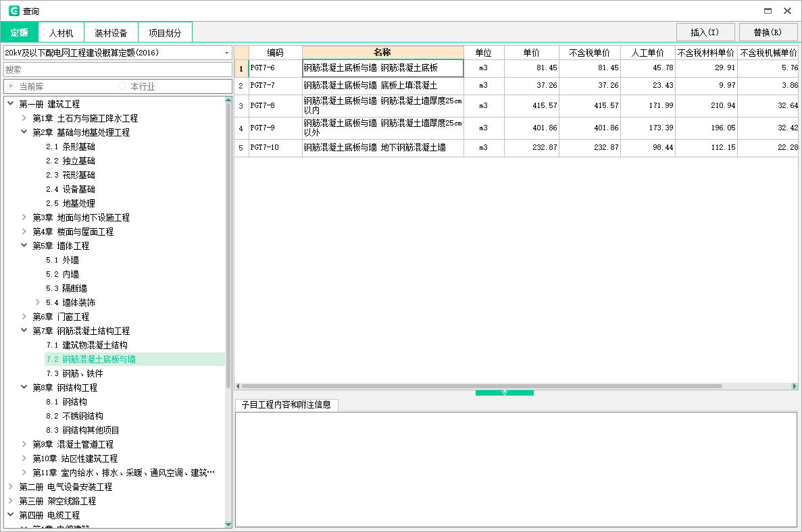Image resolution: width=802 pixels, height=532 pixels.
Task: Expand 第三册 架空线路工程
Action: point(10,501)
